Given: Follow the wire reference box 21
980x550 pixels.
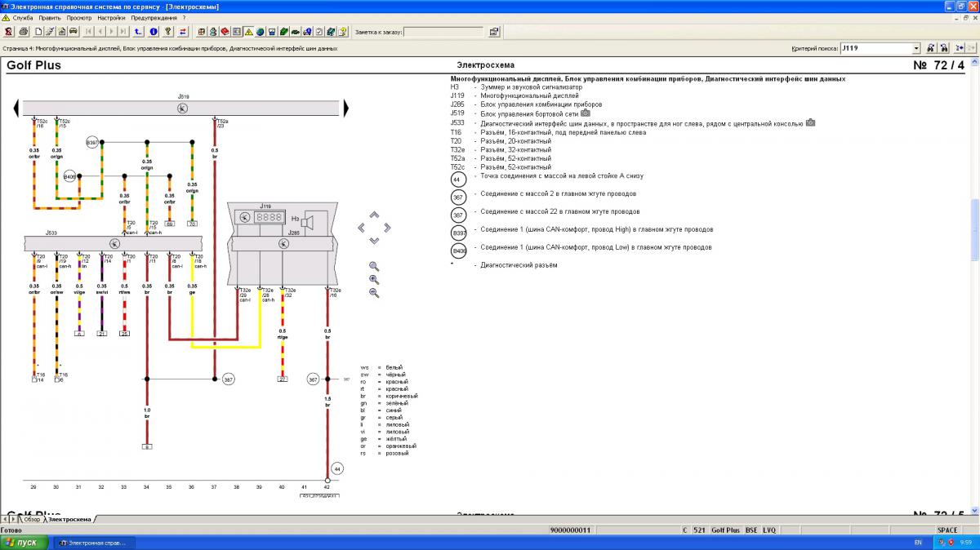Looking at the screenshot, I should pyautogui.click(x=101, y=334).
